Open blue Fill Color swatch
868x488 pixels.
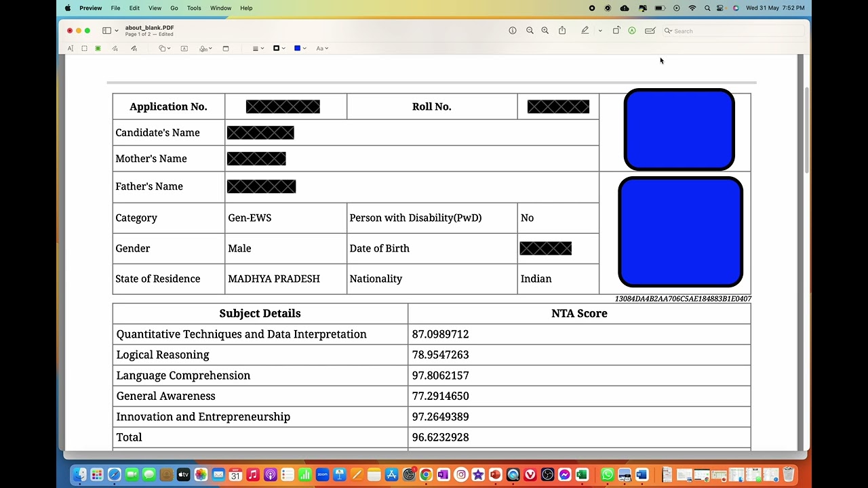tap(300, 48)
